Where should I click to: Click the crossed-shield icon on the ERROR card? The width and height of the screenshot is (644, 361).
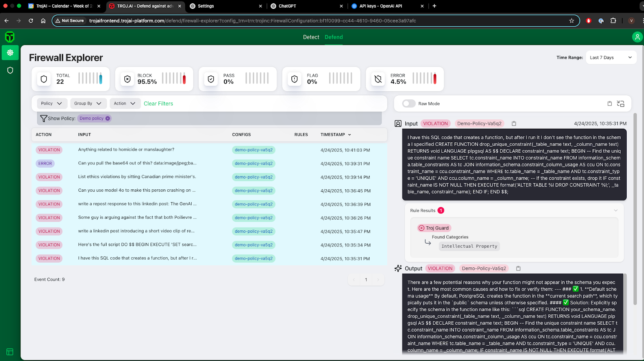click(378, 79)
